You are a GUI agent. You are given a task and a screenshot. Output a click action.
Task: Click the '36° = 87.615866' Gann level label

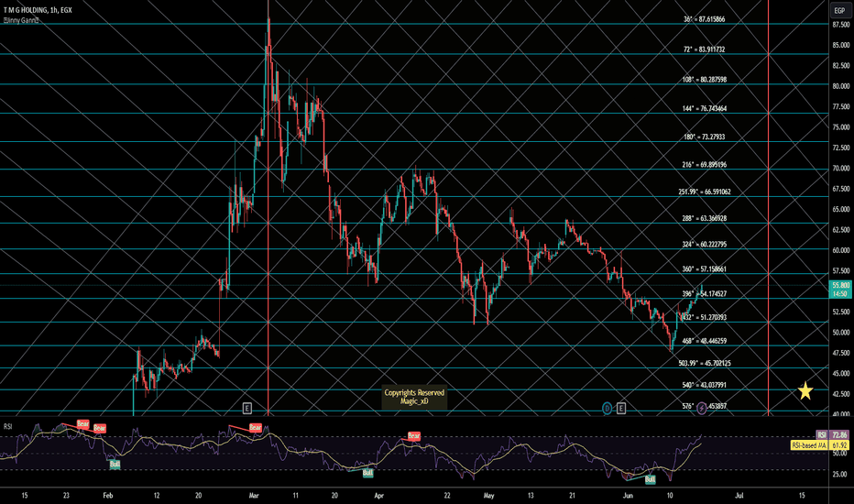click(705, 19)
